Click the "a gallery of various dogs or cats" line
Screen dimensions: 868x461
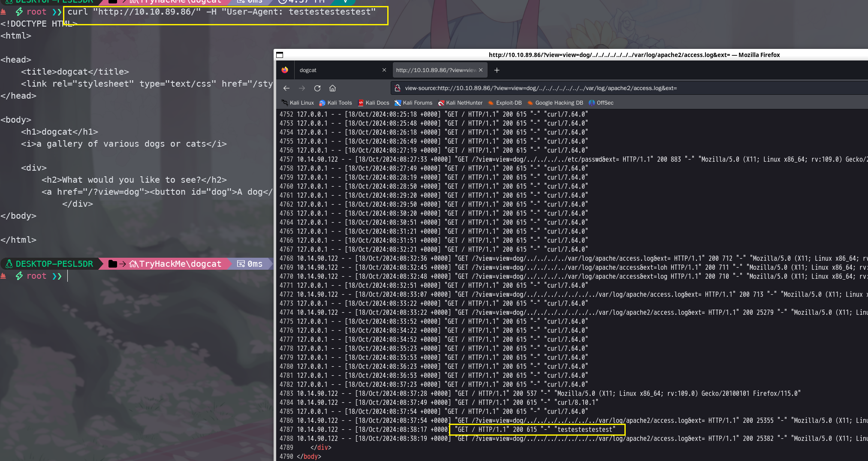point(124,144)
